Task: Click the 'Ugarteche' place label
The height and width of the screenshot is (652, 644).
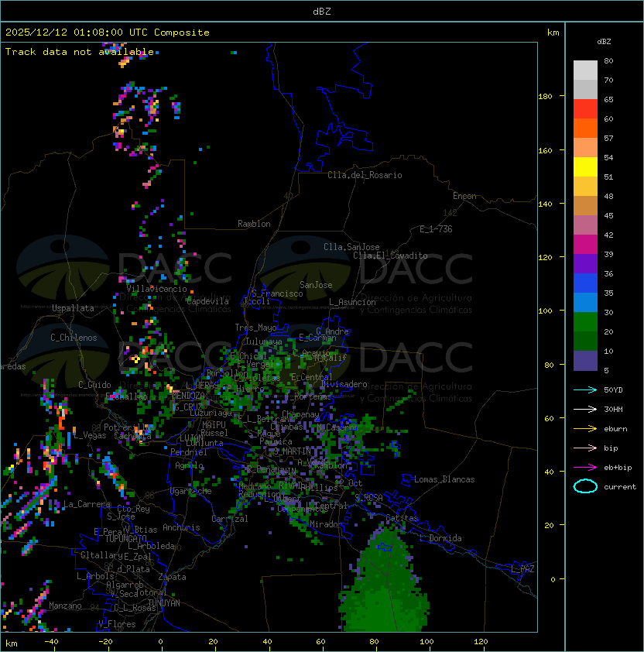Action: (191, 491)
